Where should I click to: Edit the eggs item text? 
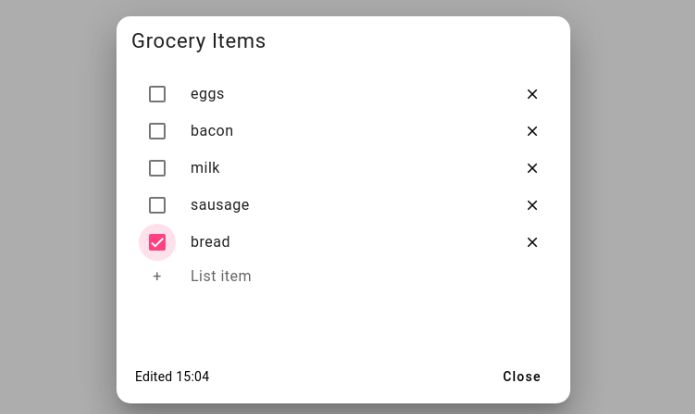tap(207, 94)
